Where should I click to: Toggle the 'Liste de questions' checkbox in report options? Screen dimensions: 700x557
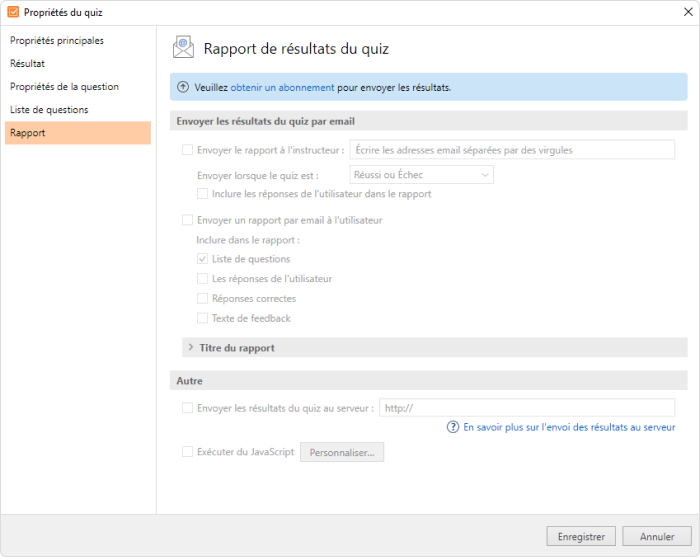(203, 259)
